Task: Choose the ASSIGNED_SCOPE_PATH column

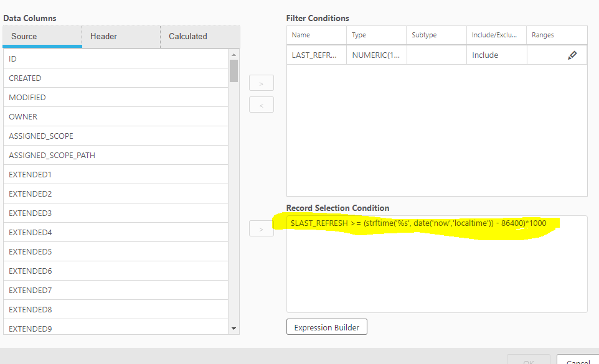Action: (x=116, y=156)
